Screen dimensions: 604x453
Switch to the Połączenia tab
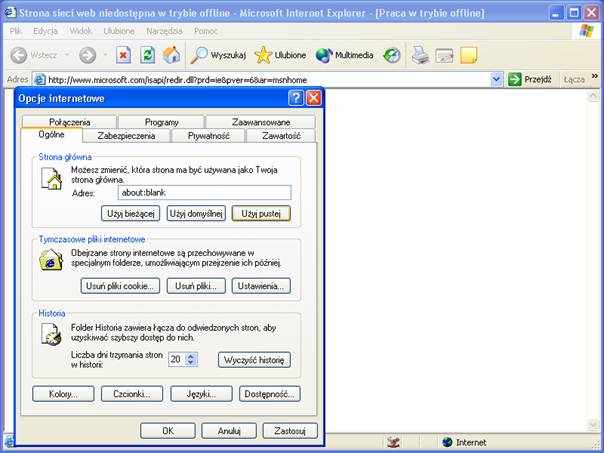[69, 122]
